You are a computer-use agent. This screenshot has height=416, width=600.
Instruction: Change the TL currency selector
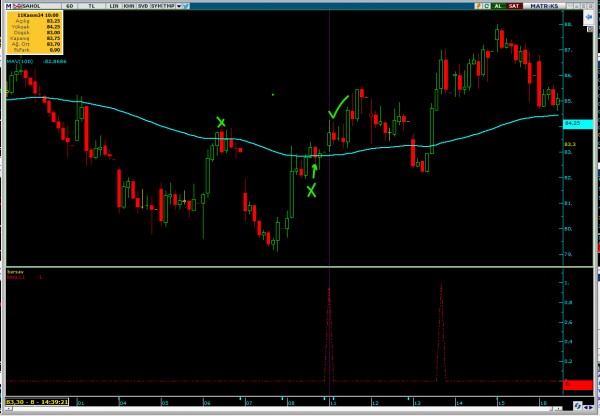(91, 6)
